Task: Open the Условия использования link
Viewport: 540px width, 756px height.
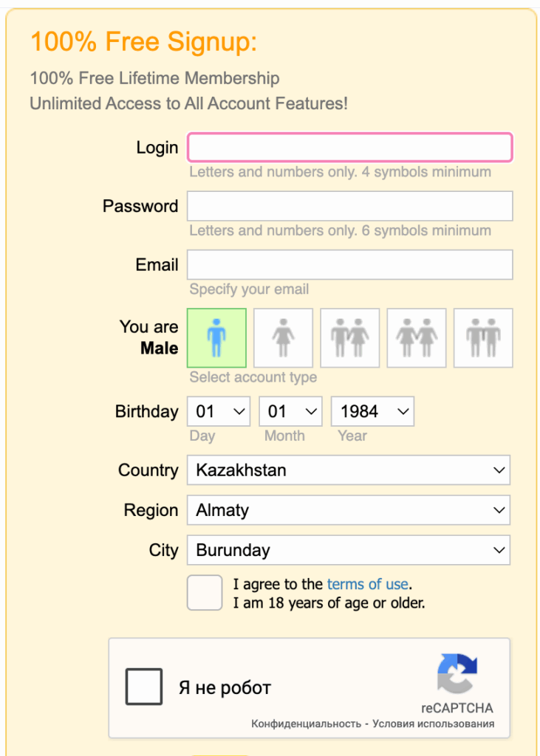Action: [x=433, y=724]
